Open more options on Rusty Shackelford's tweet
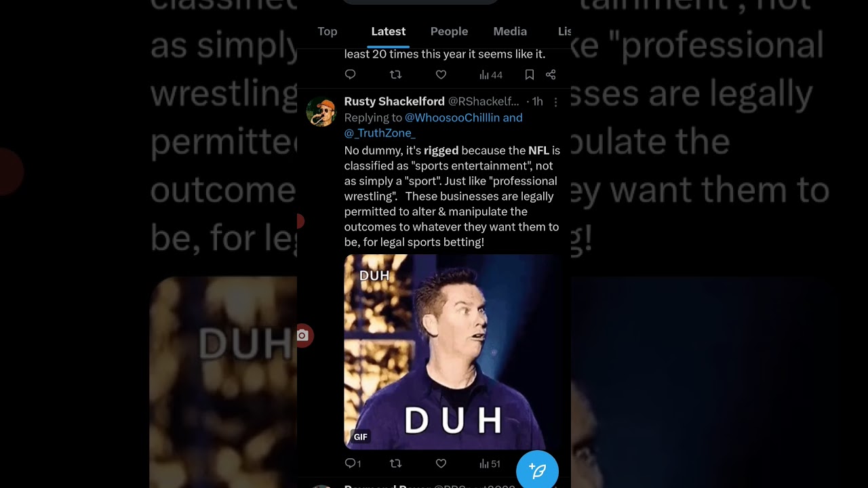Viewport: 868px width, 488px height. coord(555,102)
